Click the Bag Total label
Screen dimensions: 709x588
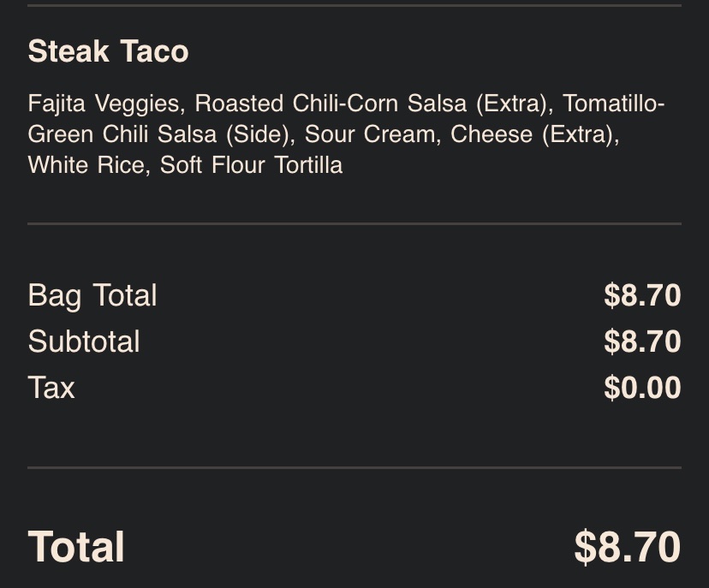pyautogui.click(x=92, y=295)
